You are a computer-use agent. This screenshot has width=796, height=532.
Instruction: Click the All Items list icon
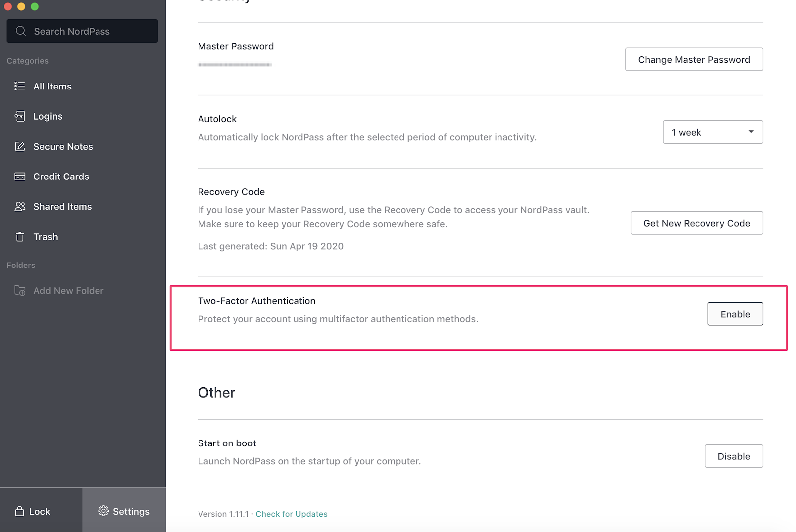coord(20,86)
